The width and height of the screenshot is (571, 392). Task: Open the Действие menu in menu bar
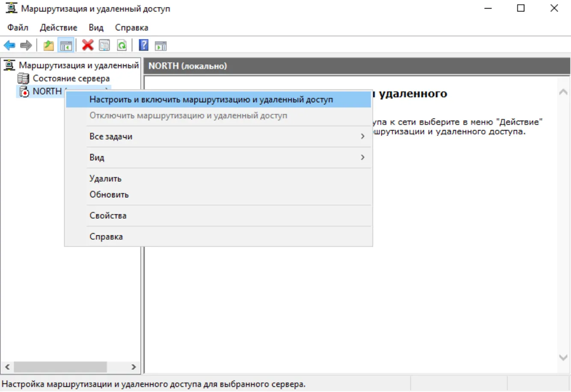59,27
